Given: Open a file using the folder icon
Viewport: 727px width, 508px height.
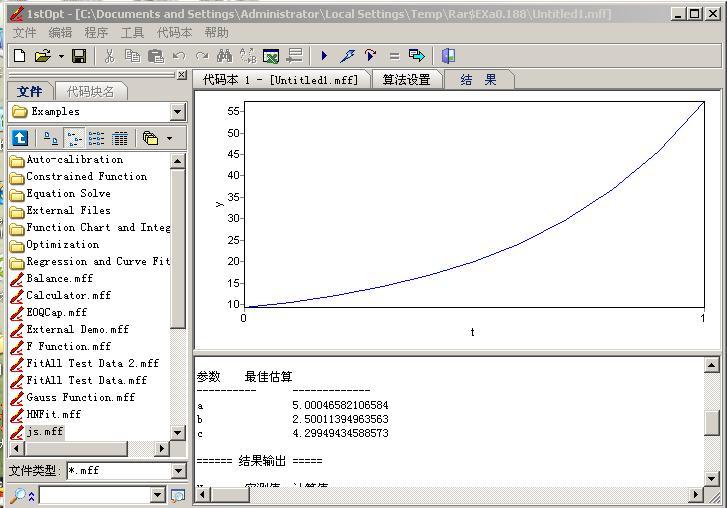Looking at the screenshot, I should point(42,56).
